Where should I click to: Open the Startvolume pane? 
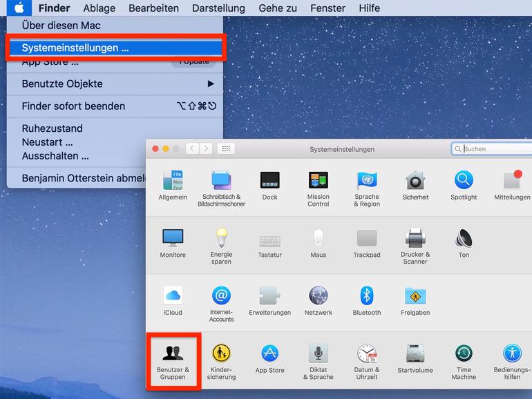415,359
